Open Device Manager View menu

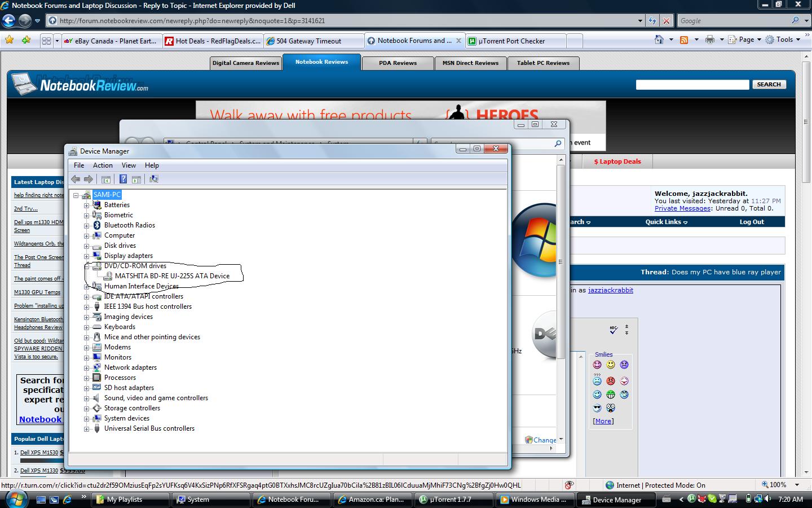tap(129, 165)
